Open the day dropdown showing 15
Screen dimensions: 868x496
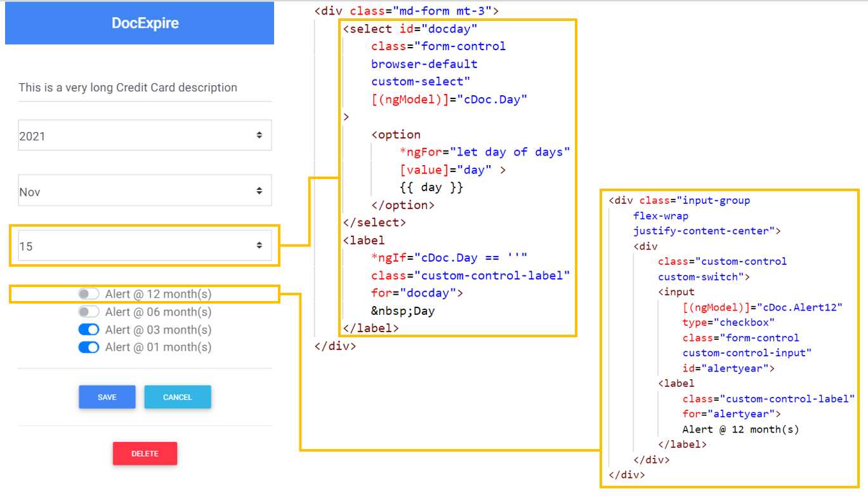click(127, 245)
